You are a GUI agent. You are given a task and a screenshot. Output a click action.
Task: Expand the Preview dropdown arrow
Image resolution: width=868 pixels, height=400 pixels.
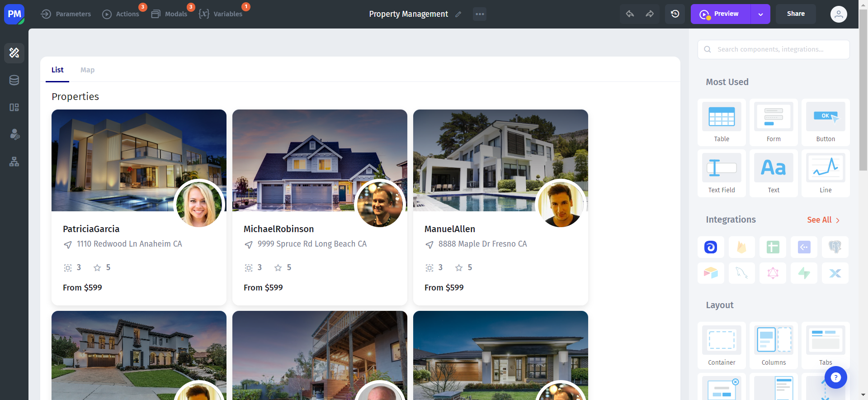click(x=760, y=14)
